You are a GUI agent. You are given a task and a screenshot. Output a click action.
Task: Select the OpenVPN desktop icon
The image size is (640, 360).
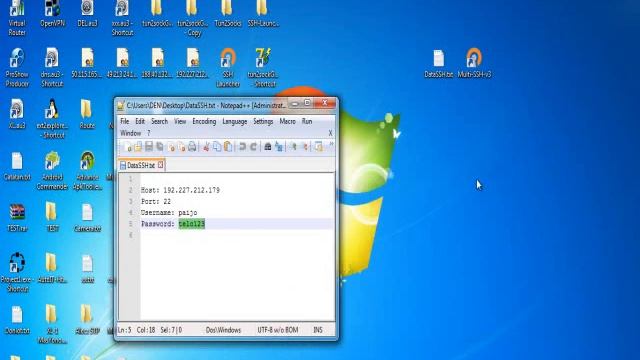point(52,14)
